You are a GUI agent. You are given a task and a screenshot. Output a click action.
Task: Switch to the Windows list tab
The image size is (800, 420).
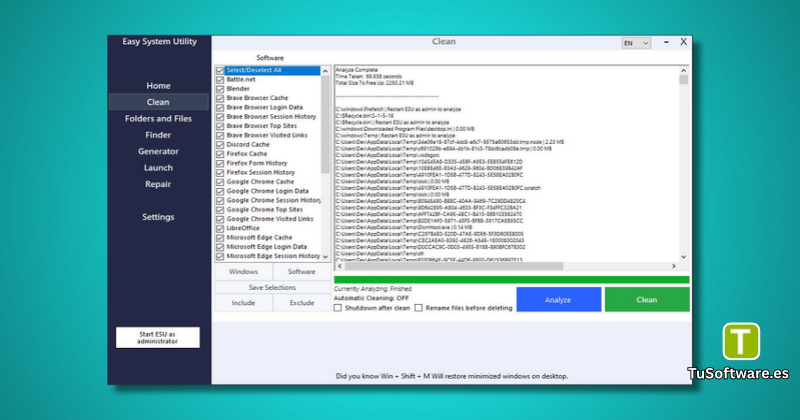243,271
